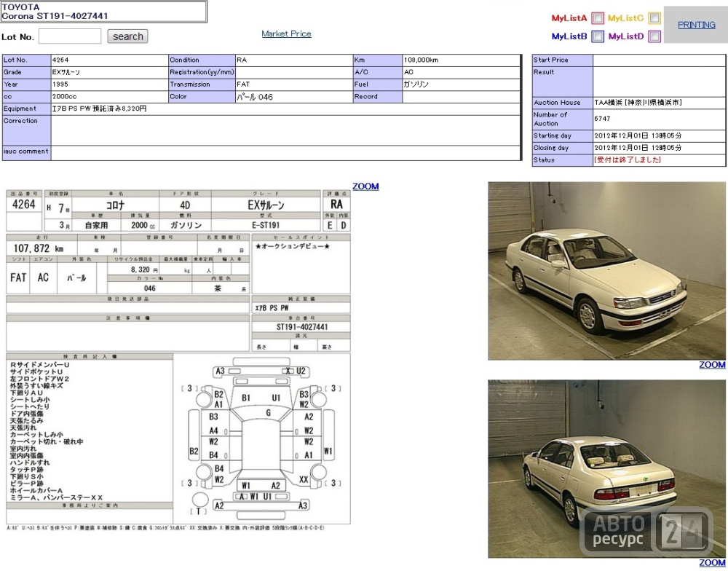The width and height of the screenshot is (728, 571).
Task: Tick the MyListA checkbox
Action: click(x=598, y=18)
